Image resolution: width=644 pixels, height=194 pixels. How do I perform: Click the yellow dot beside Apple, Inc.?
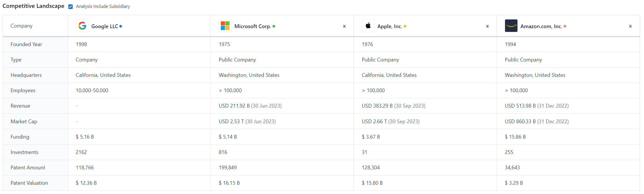coord(405,26)
